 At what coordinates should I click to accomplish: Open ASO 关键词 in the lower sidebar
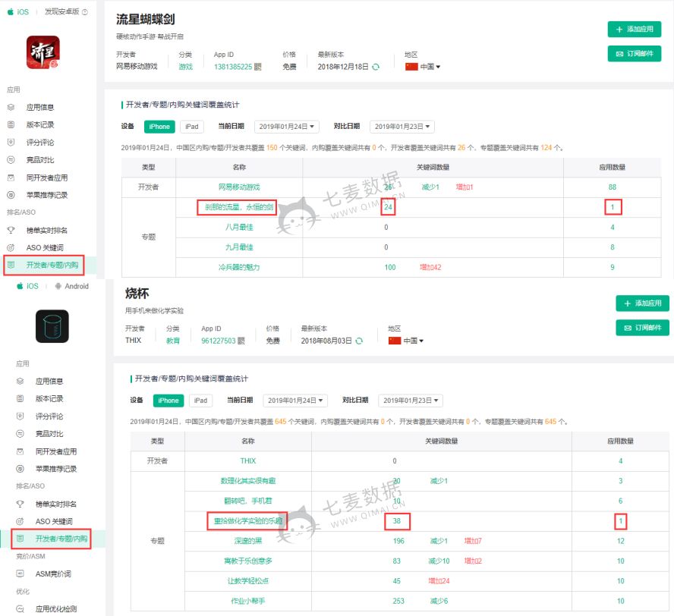click(x=54, y=521)
